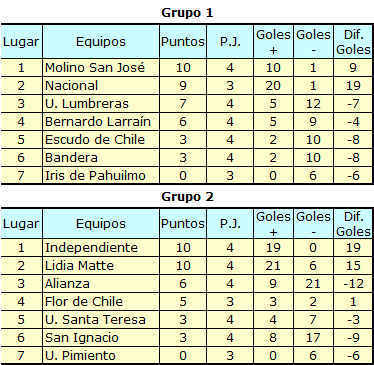374x365 pixels.
Task: Select Flor de Chile cell
Action: coord(101,302)
